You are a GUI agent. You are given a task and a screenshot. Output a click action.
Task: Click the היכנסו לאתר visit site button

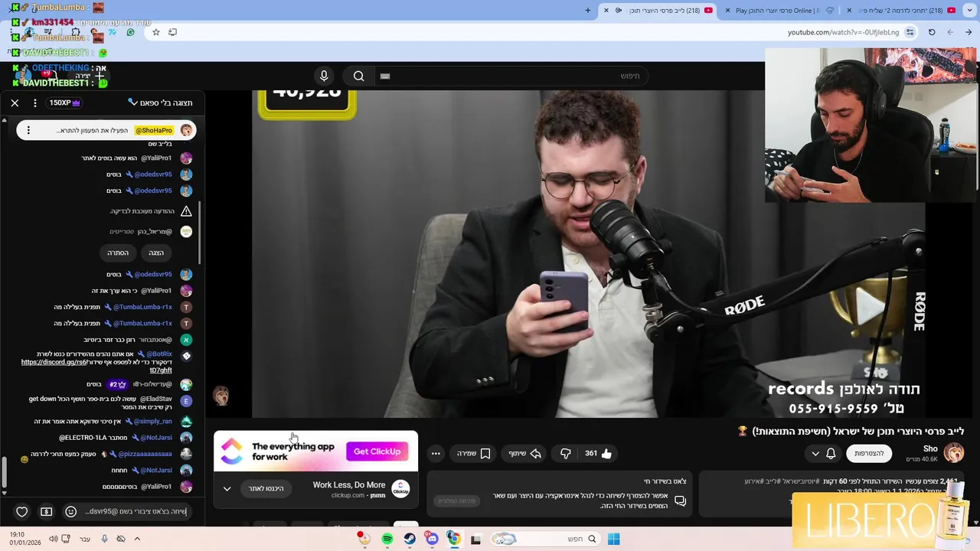[266, 488]
